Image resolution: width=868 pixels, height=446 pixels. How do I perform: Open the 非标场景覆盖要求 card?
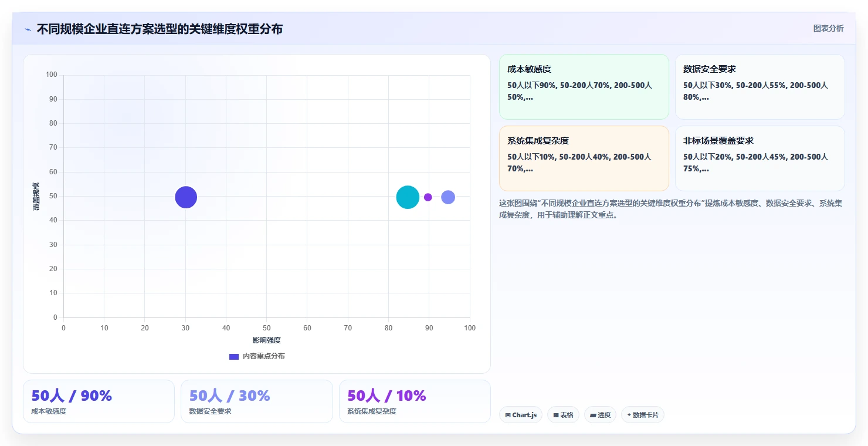760,158
